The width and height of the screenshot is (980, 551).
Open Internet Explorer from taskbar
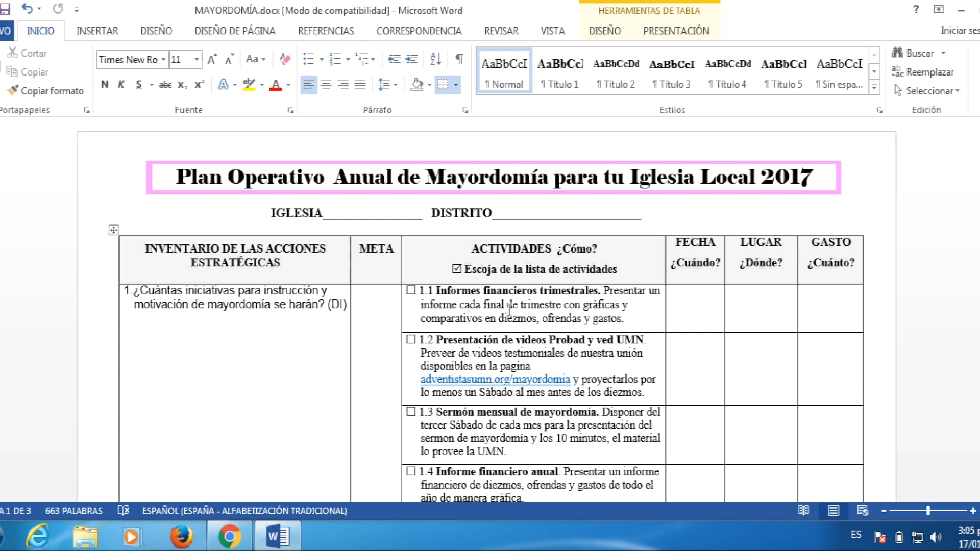click(x=37, y=536)
